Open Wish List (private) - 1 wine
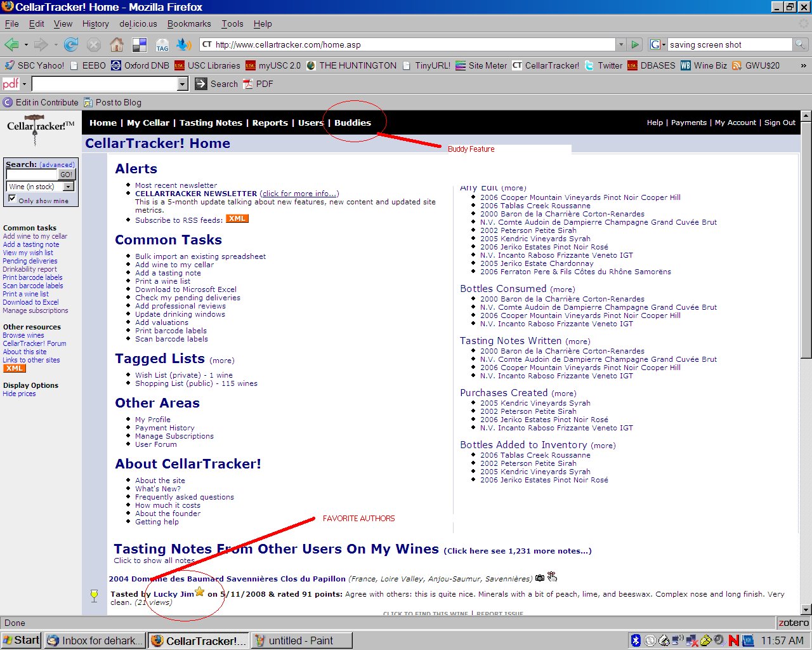The height and width of the screenshot is (650, 812). pyautogui.click(x=184, y=375)
